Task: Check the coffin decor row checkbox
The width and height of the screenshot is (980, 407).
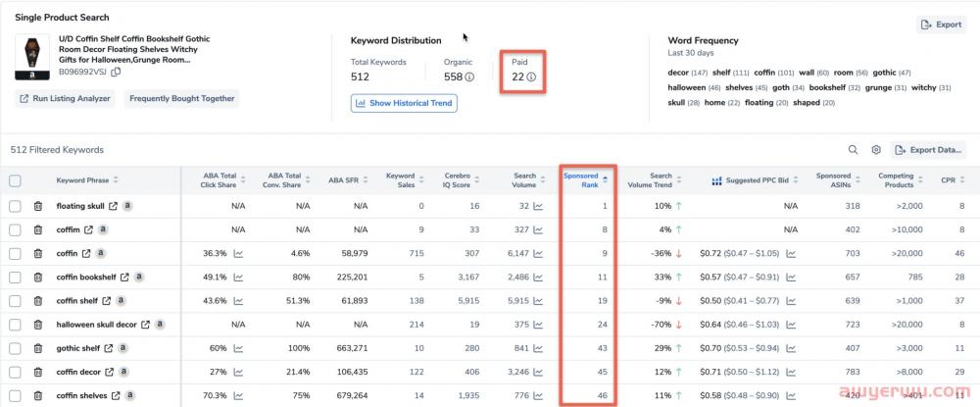Action: coord(15,372)
